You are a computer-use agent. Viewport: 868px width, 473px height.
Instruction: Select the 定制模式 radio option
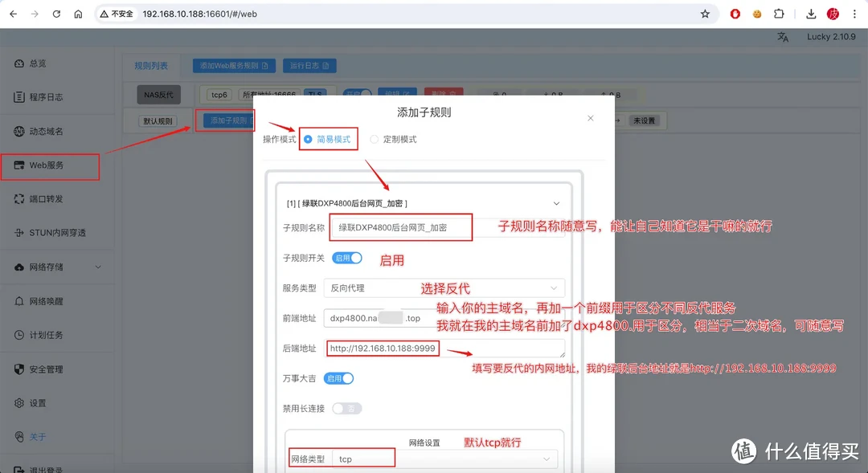(x=374, y=139)
